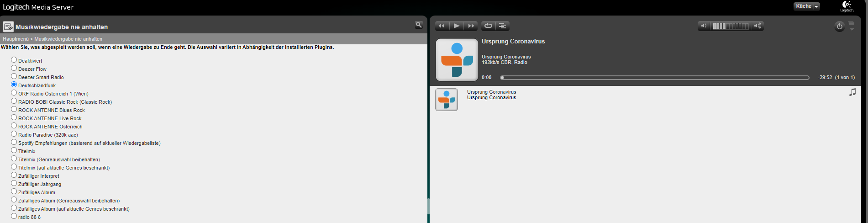Click the large now-playing cover art
The width and height of the screenshot is (868, 223).
(457, 60)
